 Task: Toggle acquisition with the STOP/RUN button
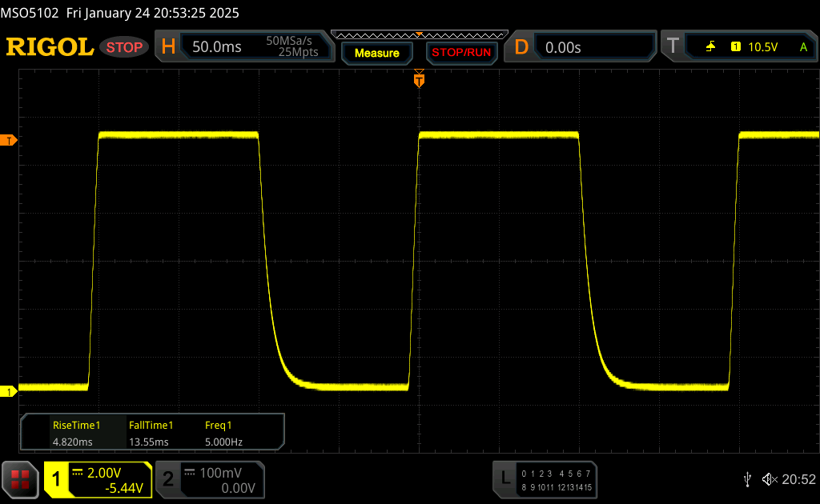(461, 53)
